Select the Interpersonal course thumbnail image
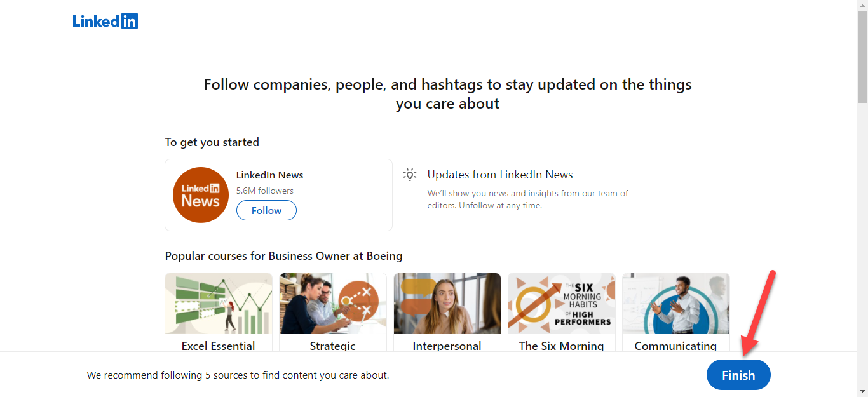868x397 pixels. [x=447, y=304]
